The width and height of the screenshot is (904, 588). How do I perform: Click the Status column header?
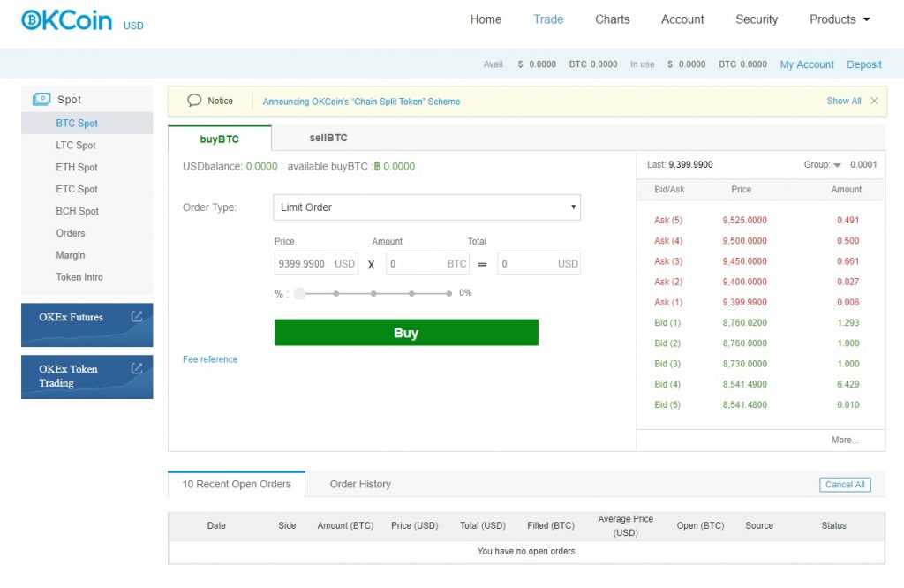coord(833,525)
